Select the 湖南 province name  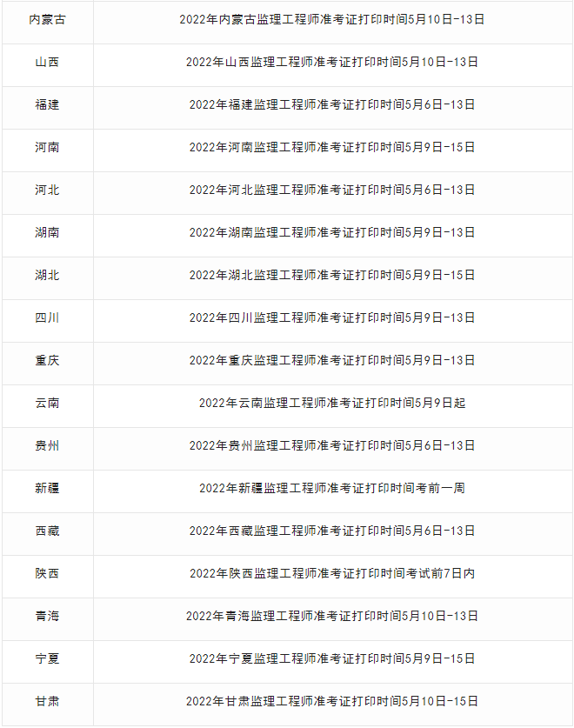[x=47, y=232]
